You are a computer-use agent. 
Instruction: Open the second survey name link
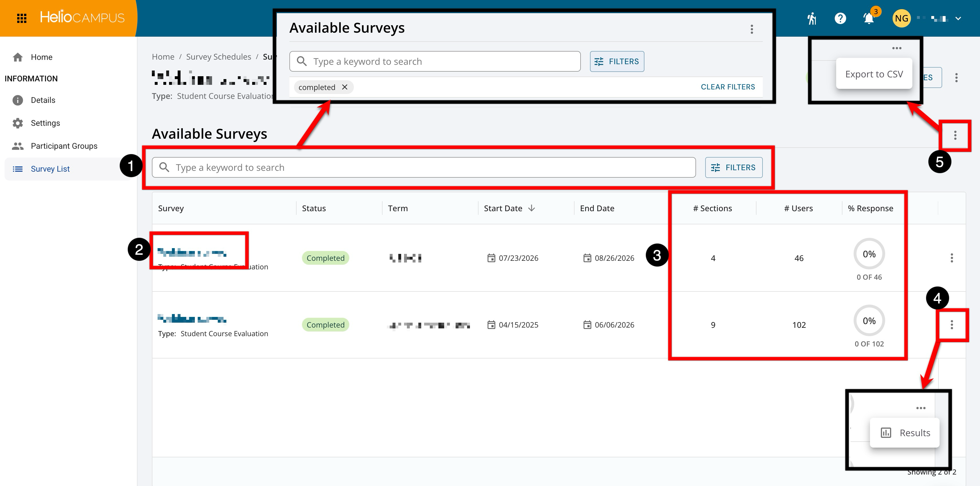(192, 319)
